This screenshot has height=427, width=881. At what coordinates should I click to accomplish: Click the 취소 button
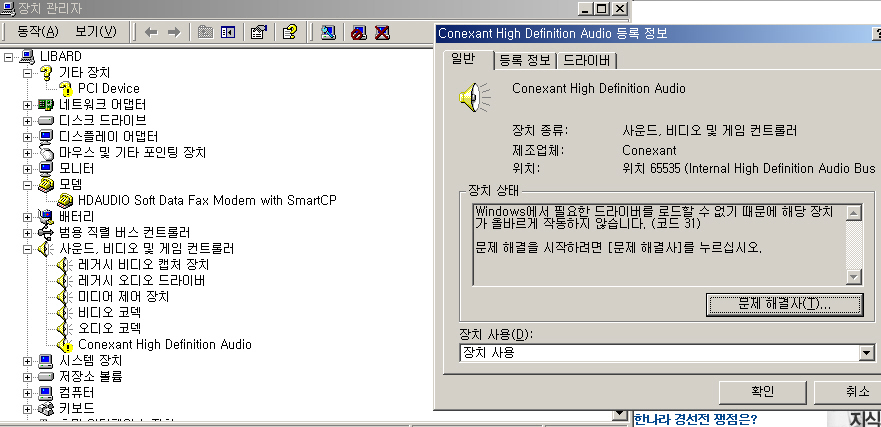(x=848, y=392)
